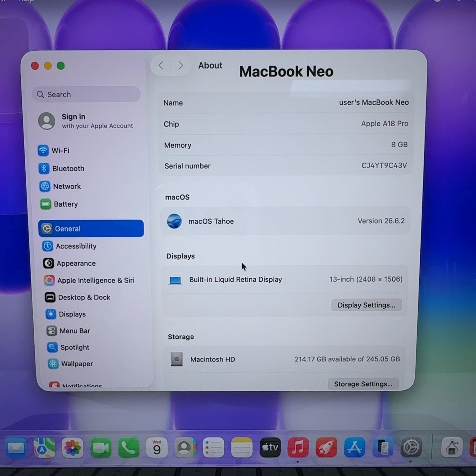Screen dimensions: 476x476
Task: Launch Reminders from the Dock
Action: [213, 448]
